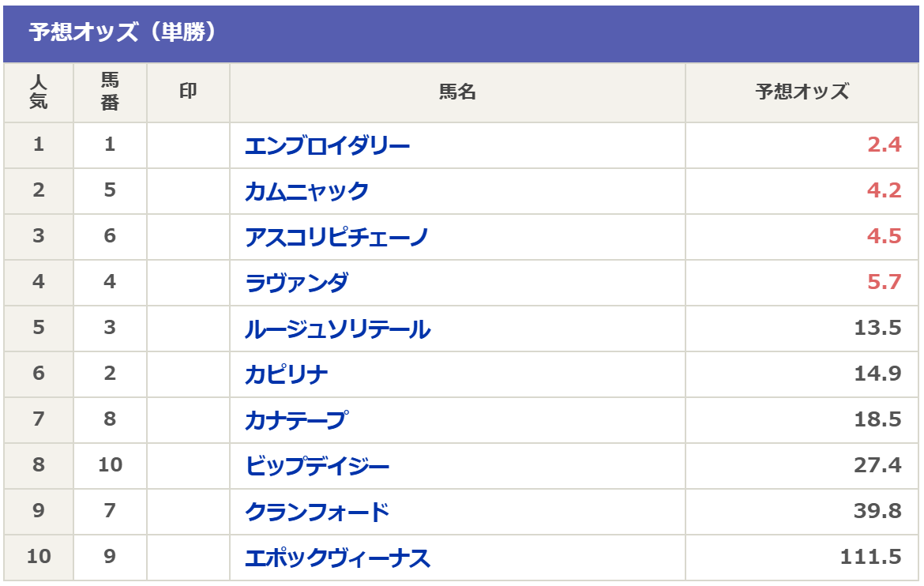Click the カムニャック horse name

coord(306,192)
